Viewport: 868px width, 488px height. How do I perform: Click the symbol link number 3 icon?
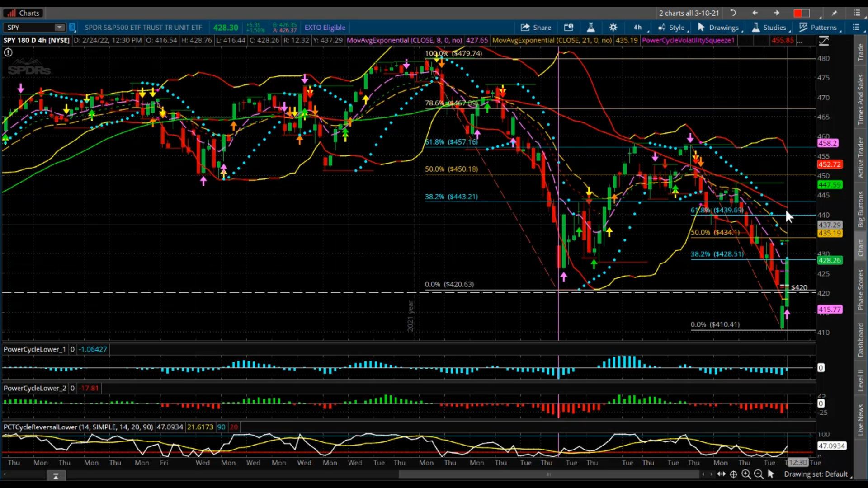pos(72,28)
